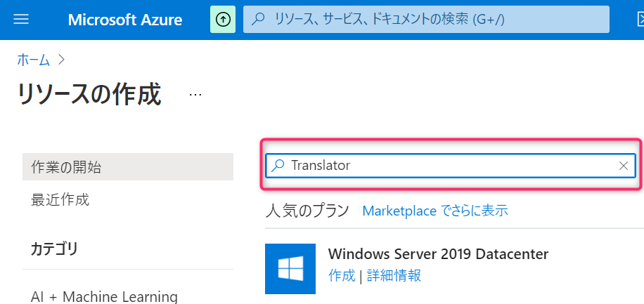This screenshot has width=644, height=304.
Task: Click Marketplace でさらに表示 link
Action: click(x=435, y=211)
